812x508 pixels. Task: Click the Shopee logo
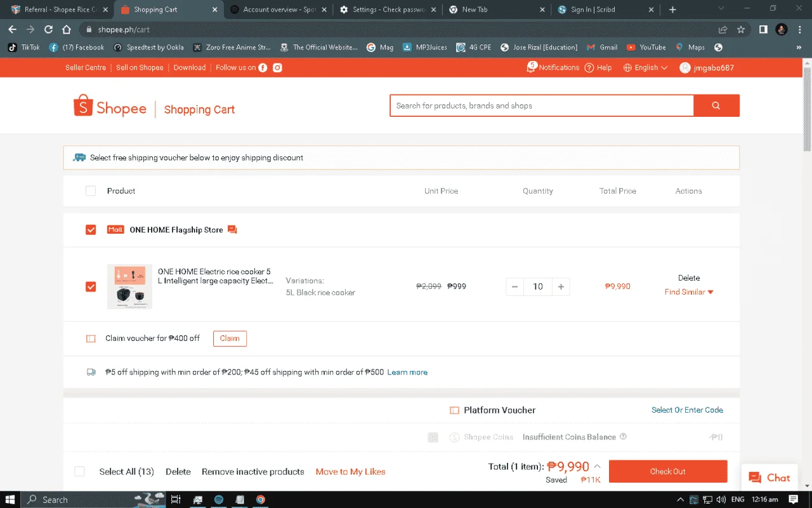point(110,106)
